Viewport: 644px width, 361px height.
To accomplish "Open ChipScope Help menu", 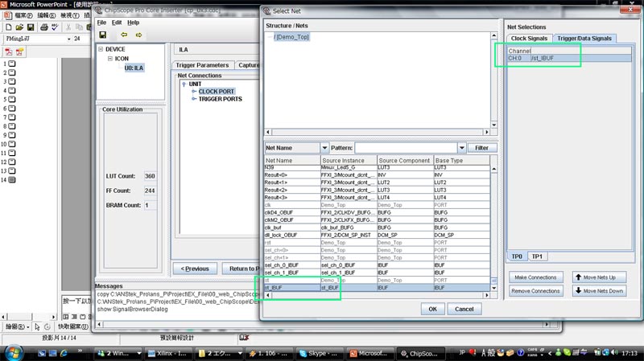I will [x=133, y=23].
